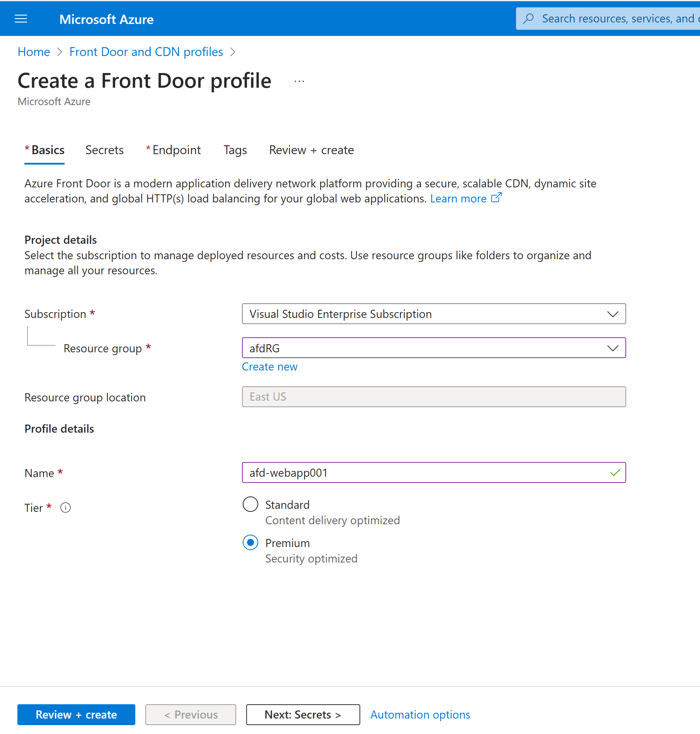Open the Resource group dropdown
Screen dimensions: 700x734
(613, 348)
